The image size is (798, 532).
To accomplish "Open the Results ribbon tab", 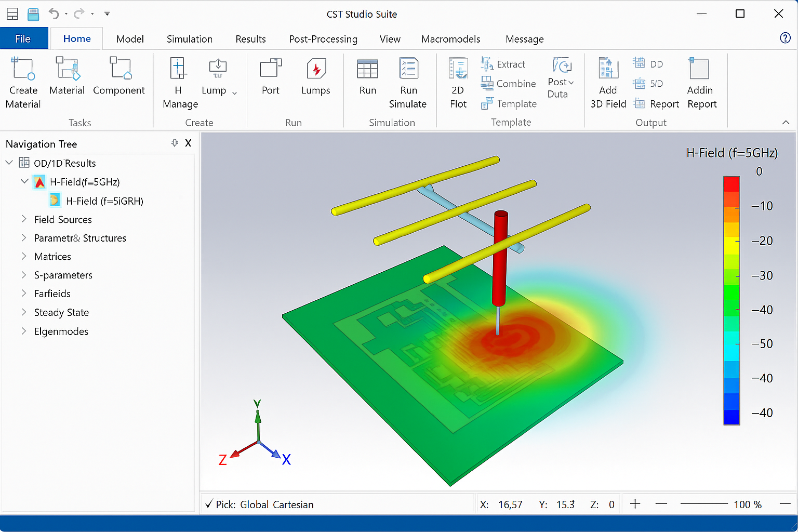I will 250,39.
